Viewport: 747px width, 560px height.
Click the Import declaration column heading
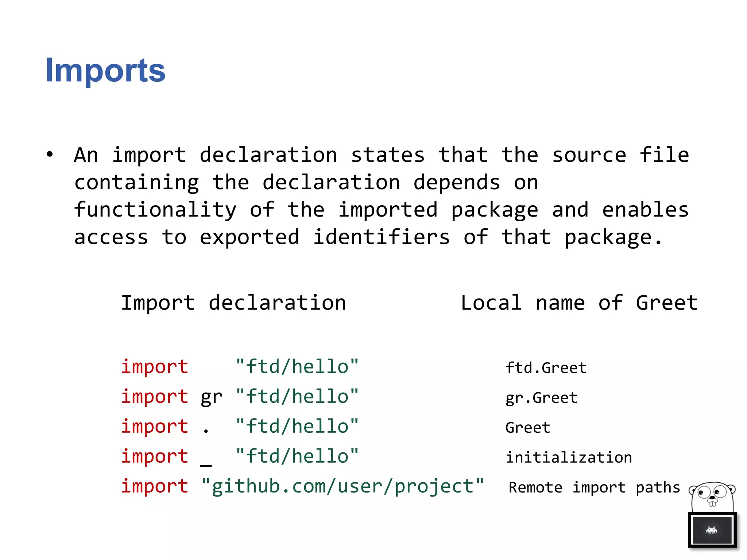pos(233,303)
